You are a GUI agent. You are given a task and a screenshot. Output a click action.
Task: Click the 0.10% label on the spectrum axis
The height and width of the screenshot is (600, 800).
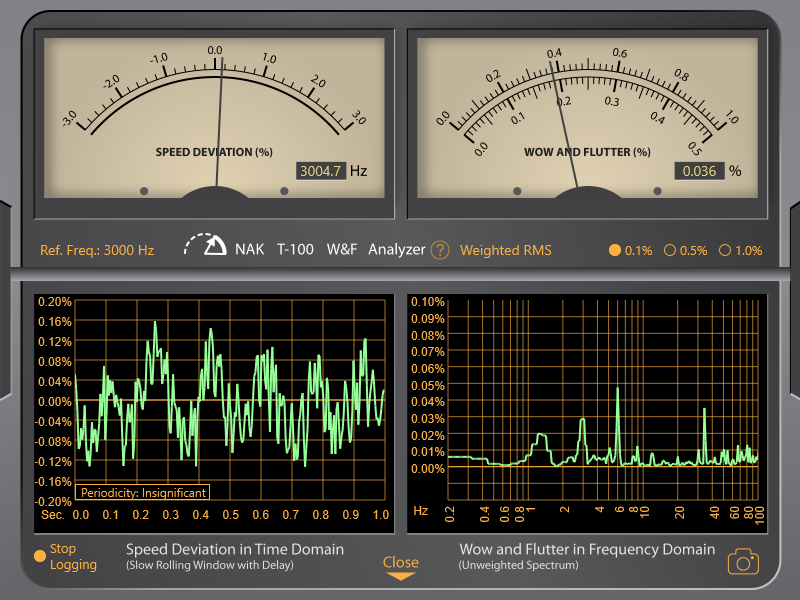point(428,302)
